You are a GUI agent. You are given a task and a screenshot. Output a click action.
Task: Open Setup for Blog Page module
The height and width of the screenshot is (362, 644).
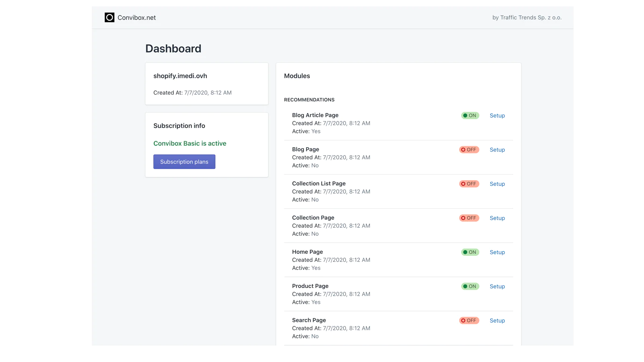click(x=497, y=150)
